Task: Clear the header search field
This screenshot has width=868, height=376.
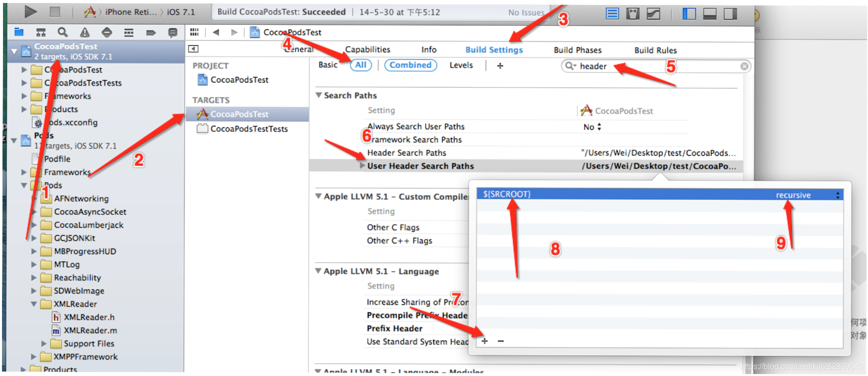Action: 744,66
